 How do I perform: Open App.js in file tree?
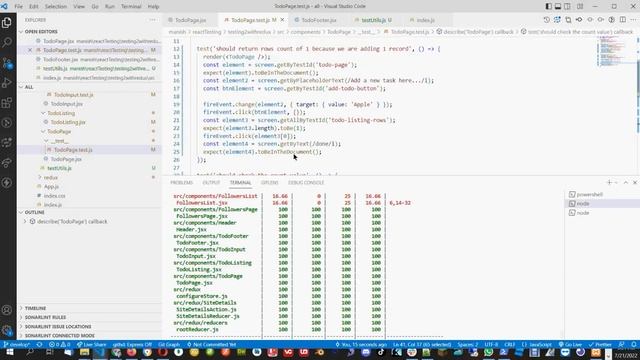(51, 187)
